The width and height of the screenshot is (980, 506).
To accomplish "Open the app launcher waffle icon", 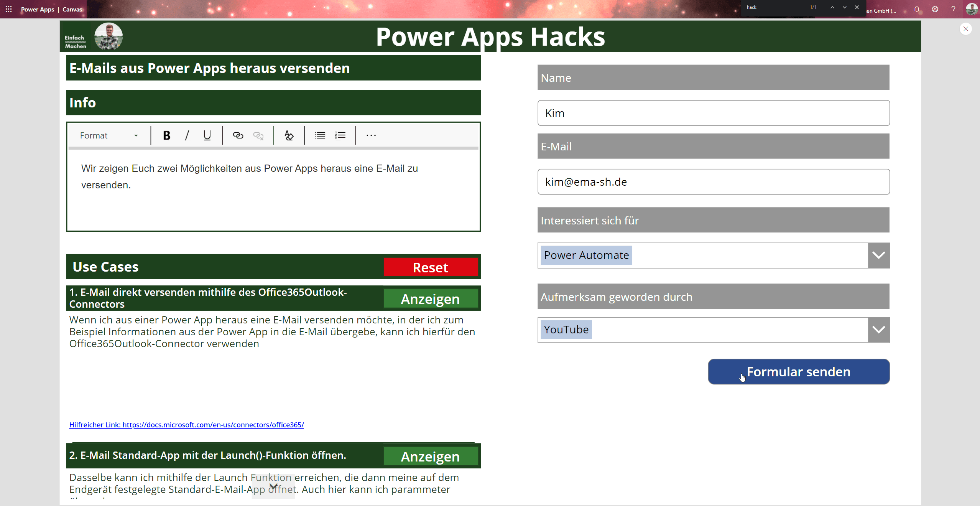I will pyautogui.click(x=8, y=9).
